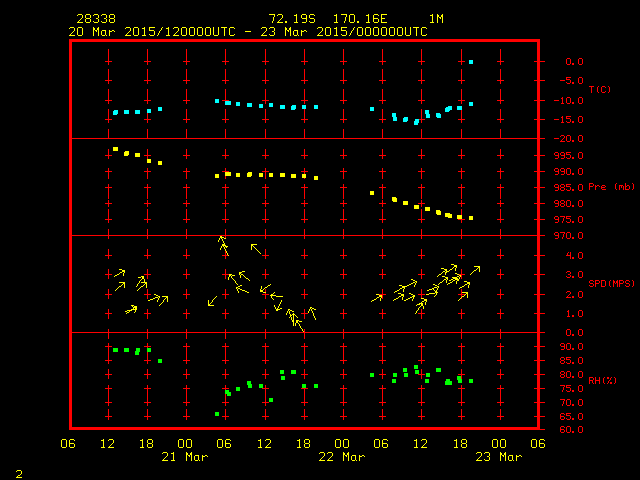Click the "3.0" wind speed tick value
Viewport: 640px width, 480px height.
coord(574,275)
